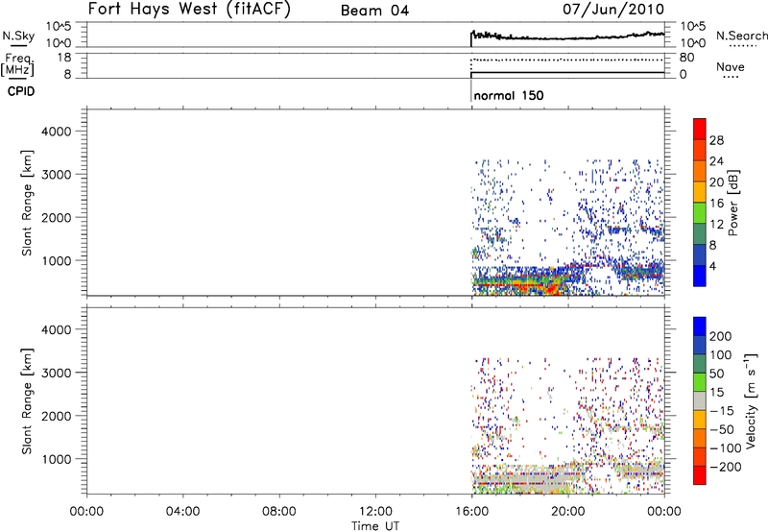Click the "-15" velocity colorbar label
This screenshot has height=532, width=768.
(721, 411)
